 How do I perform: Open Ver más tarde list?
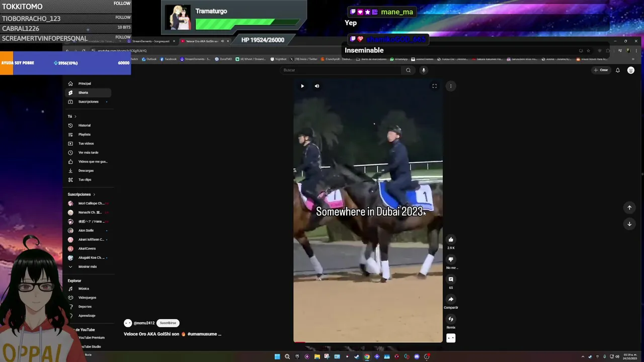coord(89,152)
